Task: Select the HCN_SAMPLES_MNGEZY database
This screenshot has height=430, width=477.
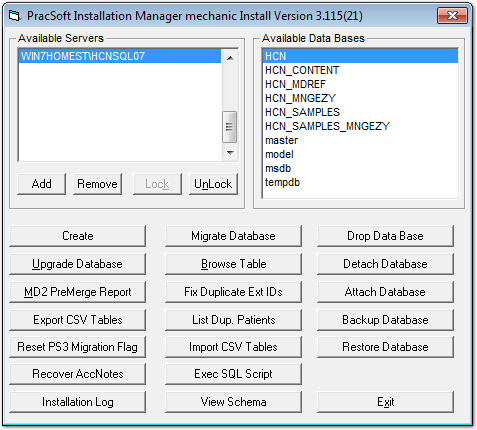Action: [360, 126]
